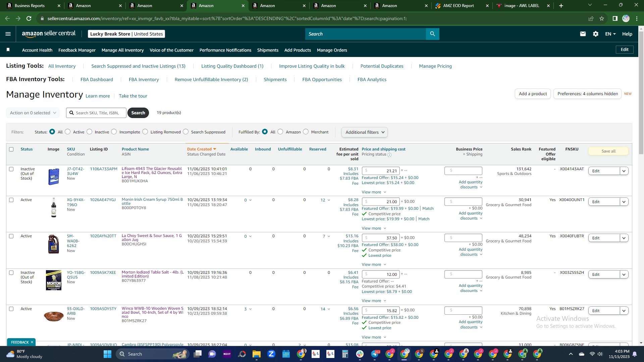Select all products with header checkbox
The width and height of the screenshot is (644, 362).
click(11, 149)
